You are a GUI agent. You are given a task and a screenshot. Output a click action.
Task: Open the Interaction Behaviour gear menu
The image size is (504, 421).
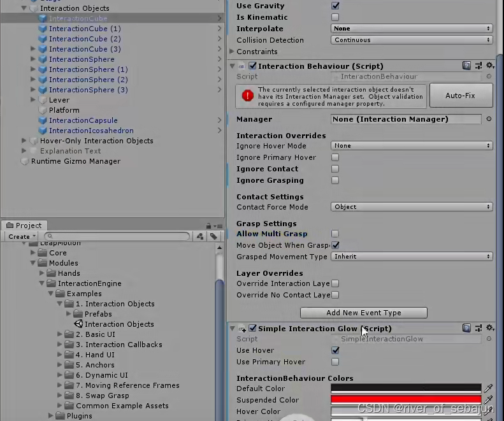click(x=489, y=66)
